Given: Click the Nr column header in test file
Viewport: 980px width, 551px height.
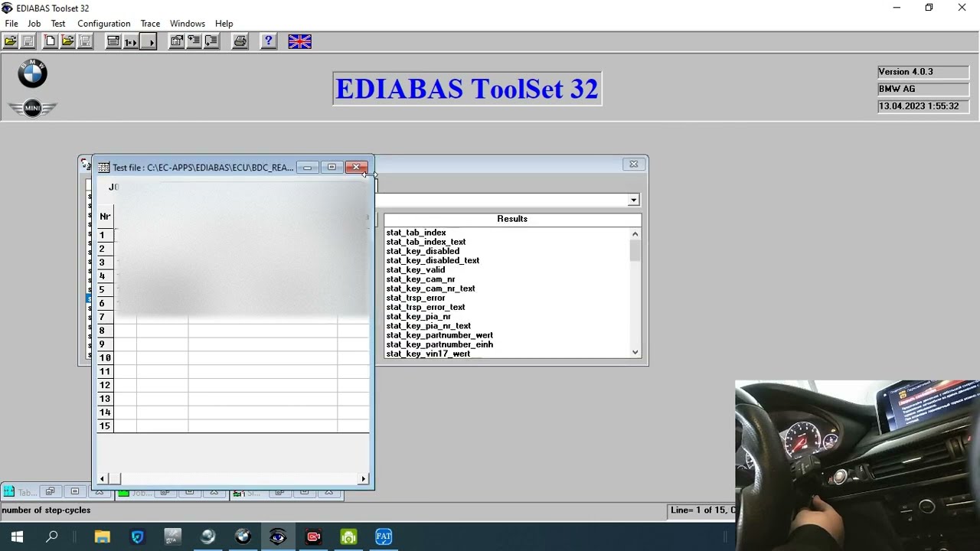Looking at the screenshot, I should [x=105, y=217].
